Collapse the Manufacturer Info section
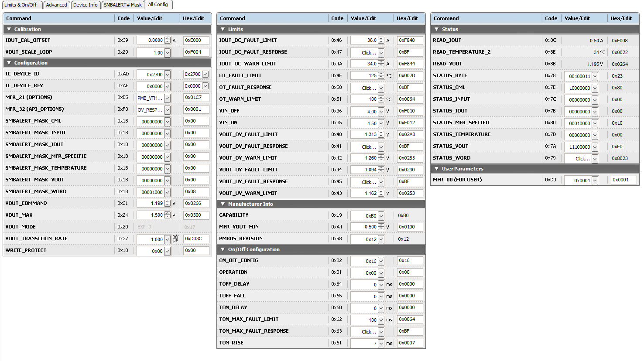Screen dimensions: 644x361 tap(223, 204)
